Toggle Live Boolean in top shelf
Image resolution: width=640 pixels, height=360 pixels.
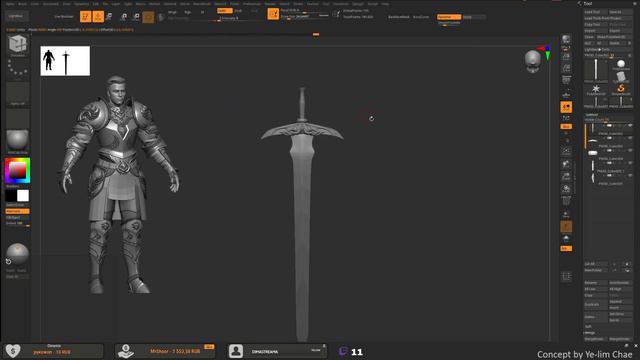point(64,17)
